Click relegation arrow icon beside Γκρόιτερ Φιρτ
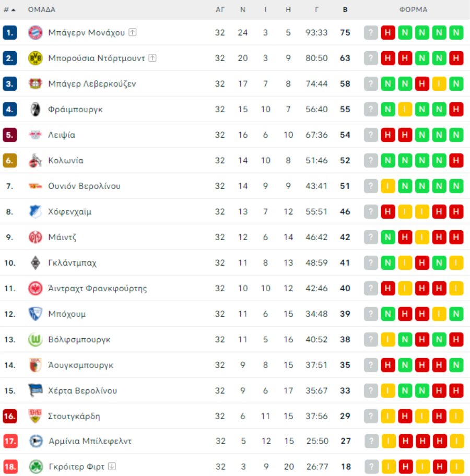The width and height of the screenshot is (470, 476). (x=112, y=466)
